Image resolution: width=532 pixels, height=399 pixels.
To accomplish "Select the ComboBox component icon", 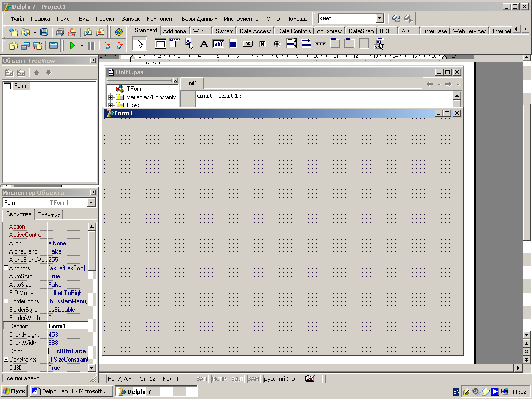I will pos(306,44).
